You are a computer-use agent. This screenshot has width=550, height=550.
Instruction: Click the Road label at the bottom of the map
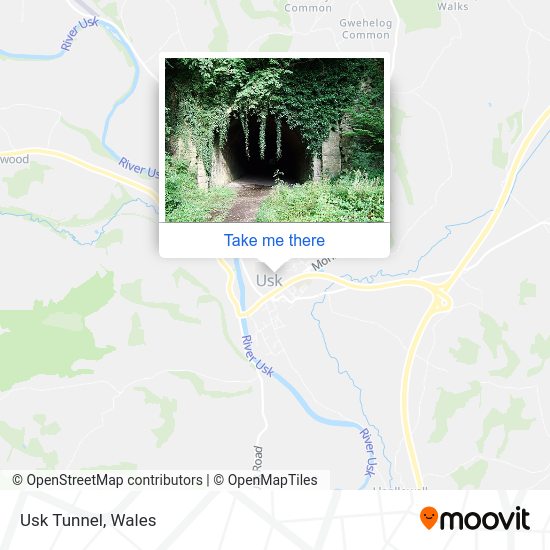point(258,458)
